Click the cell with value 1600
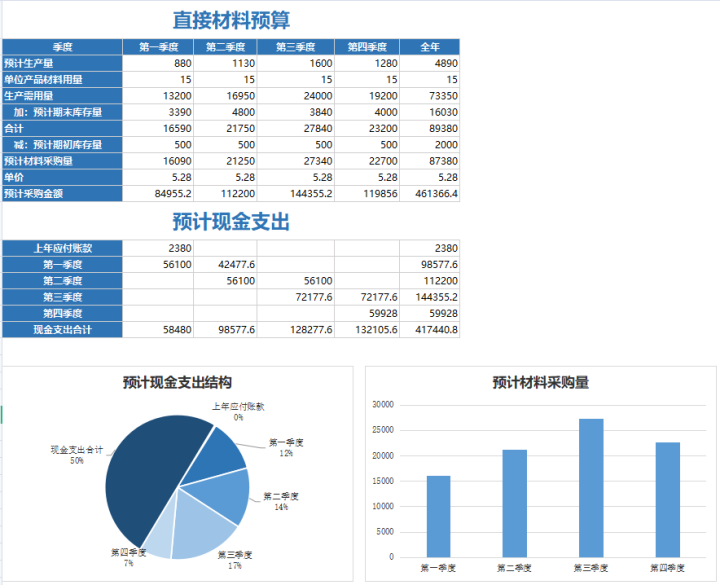Image resolution: width=720 pixels, height=585 pixels. tap(296, 63)
